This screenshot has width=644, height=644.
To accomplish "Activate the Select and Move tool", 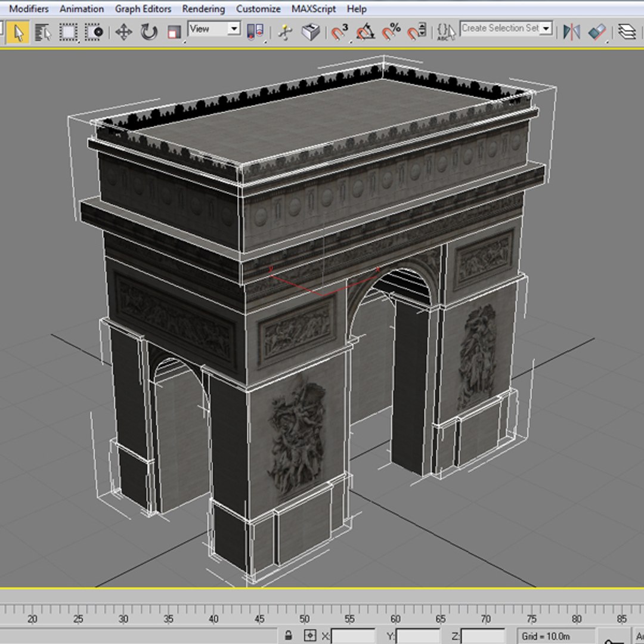I will coord(123,32).
